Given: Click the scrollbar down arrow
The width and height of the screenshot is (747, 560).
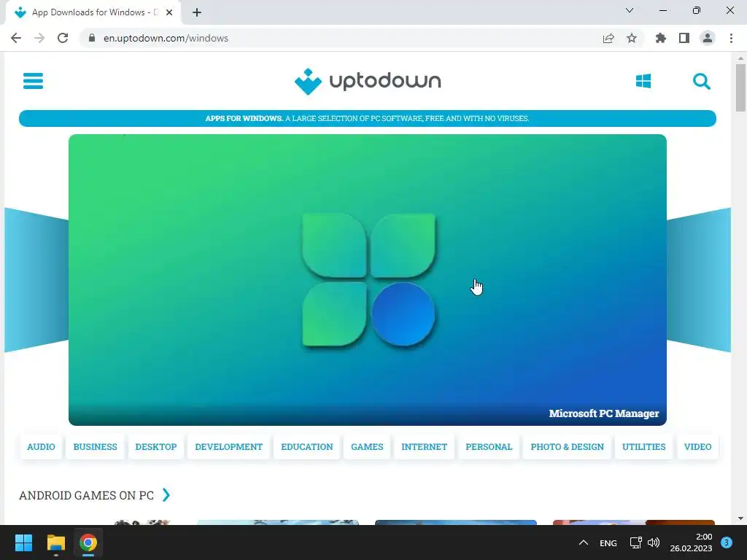Looking at the screenshot, I should pos(740,518).
